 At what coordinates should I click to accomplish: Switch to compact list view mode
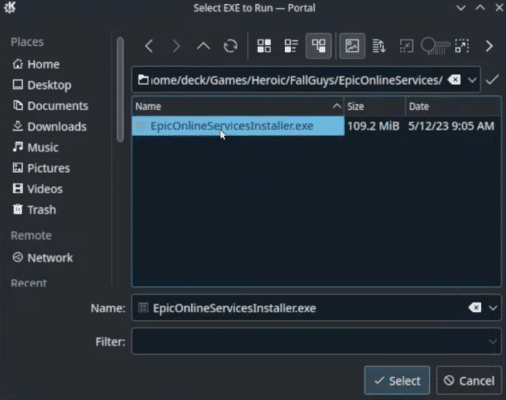[x=291, y=46]
